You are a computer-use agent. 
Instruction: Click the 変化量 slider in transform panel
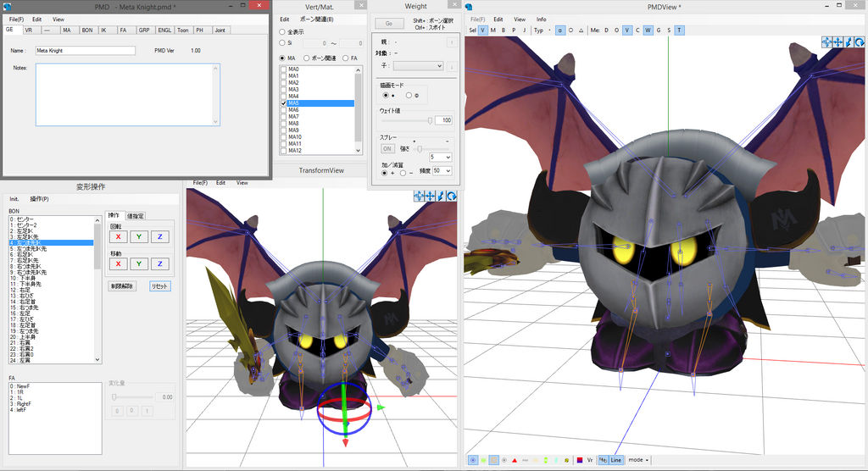132,396
